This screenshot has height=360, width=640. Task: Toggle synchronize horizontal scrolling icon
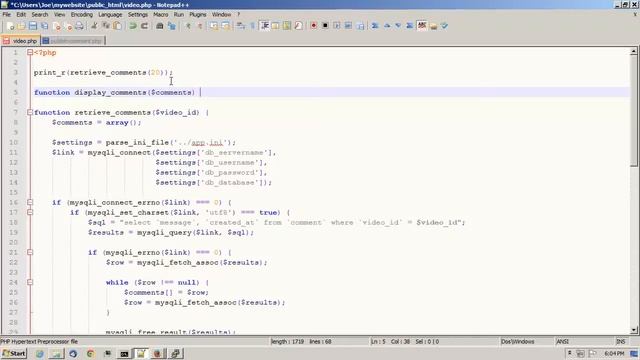tap(225, 26)
